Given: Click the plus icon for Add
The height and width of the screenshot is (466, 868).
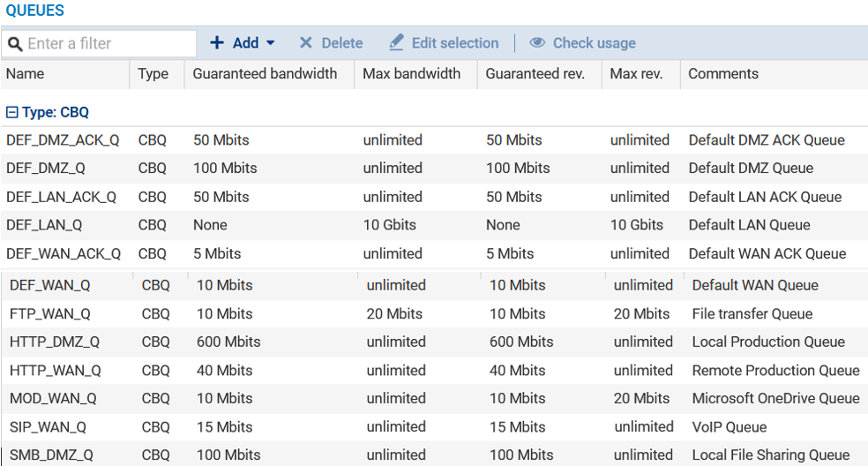Looking at the screenshot, I should [217, 42].
